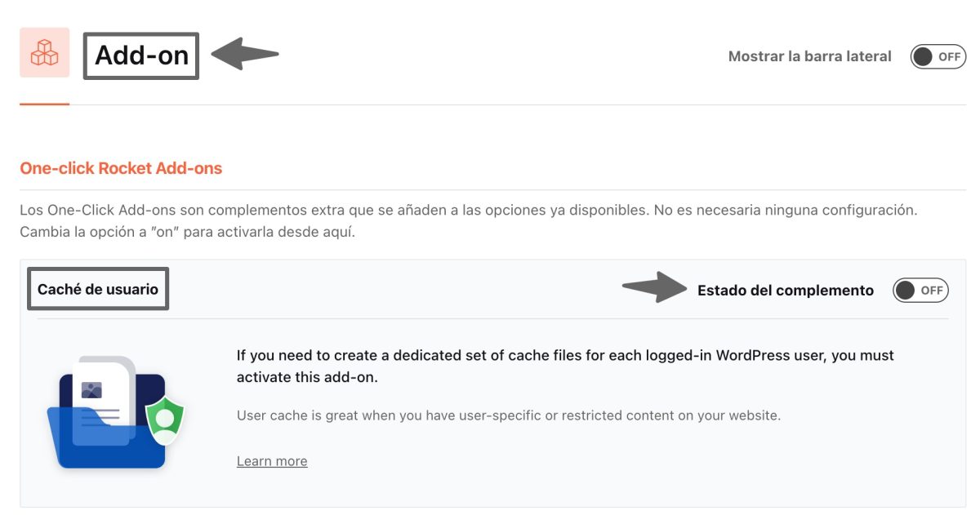980x515 pixels.
Task: Expand the Caché de usuario panel
Action: (99, 287)
